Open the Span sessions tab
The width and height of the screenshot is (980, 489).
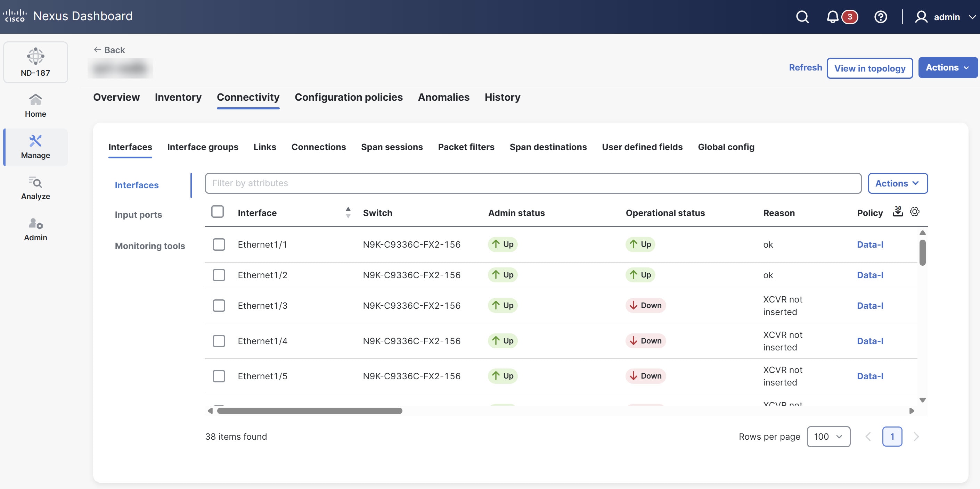click(x=391, y=147)
